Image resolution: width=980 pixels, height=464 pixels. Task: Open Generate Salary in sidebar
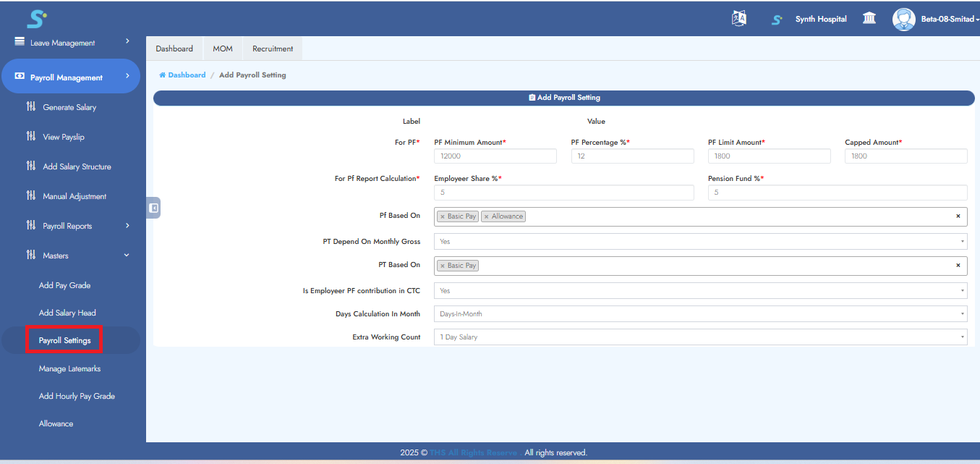pyautogui.click(x=69, y=107)
